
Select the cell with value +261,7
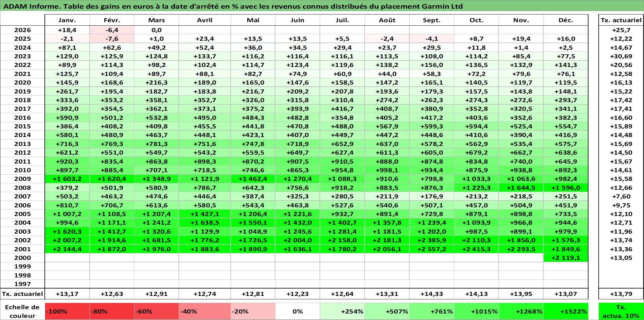coord(67,91)
